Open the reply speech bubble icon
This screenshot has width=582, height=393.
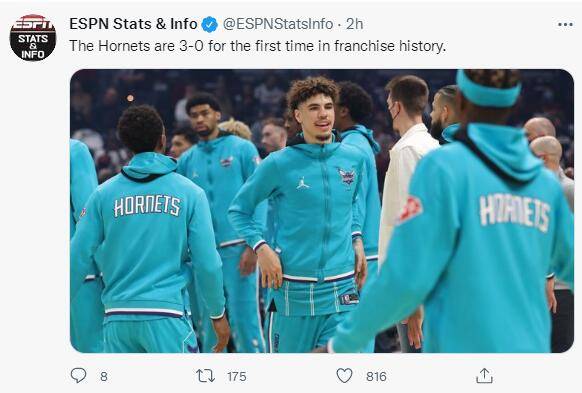tap(78, 376)
